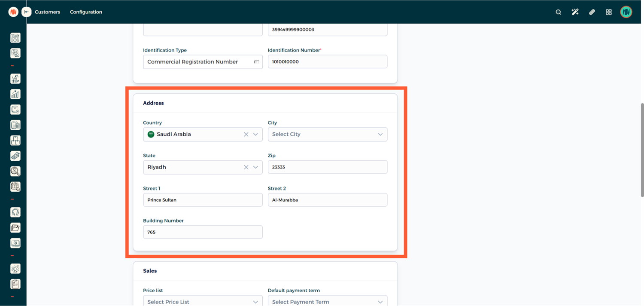
Task: Open the magic wand assistant icon
Action: 575,12
